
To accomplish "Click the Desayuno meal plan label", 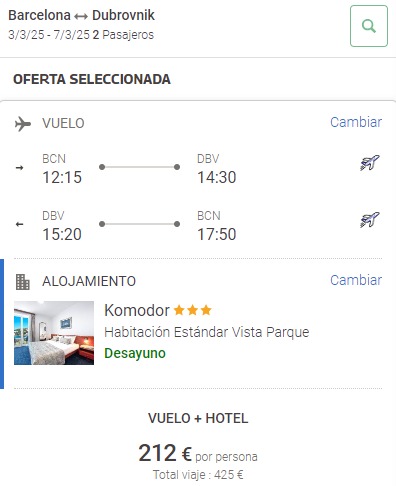I will (x=135, y=353).
